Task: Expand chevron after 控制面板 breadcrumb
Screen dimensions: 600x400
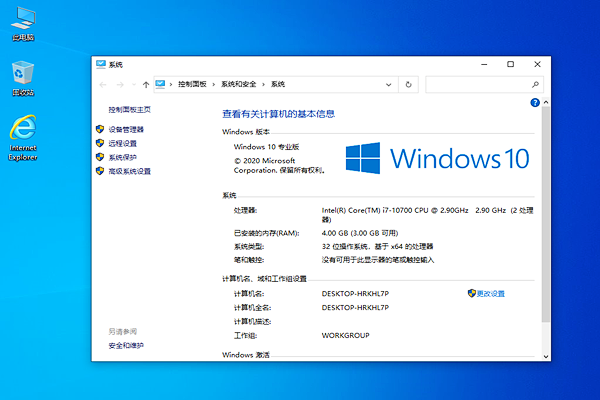Action: click(x=213, y=85)
